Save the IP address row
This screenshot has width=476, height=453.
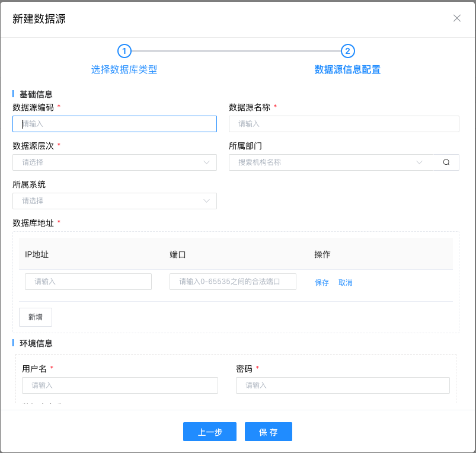point(322,283)
